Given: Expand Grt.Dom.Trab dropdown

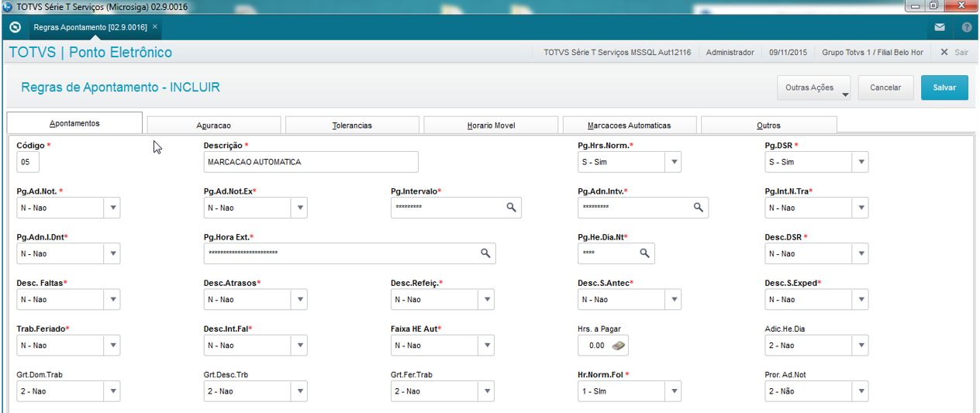Looking at the screenshot, I should point(112,391).
